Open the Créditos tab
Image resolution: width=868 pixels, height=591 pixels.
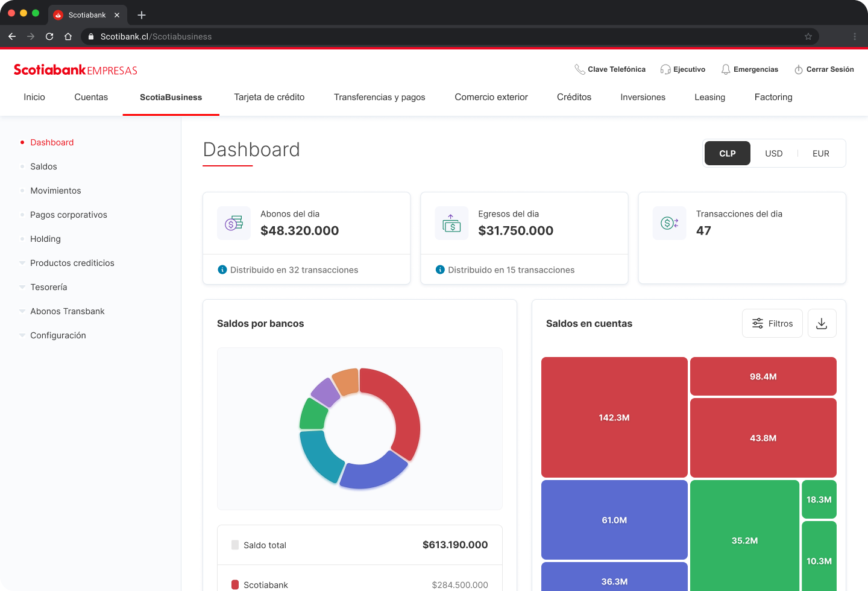574,97
